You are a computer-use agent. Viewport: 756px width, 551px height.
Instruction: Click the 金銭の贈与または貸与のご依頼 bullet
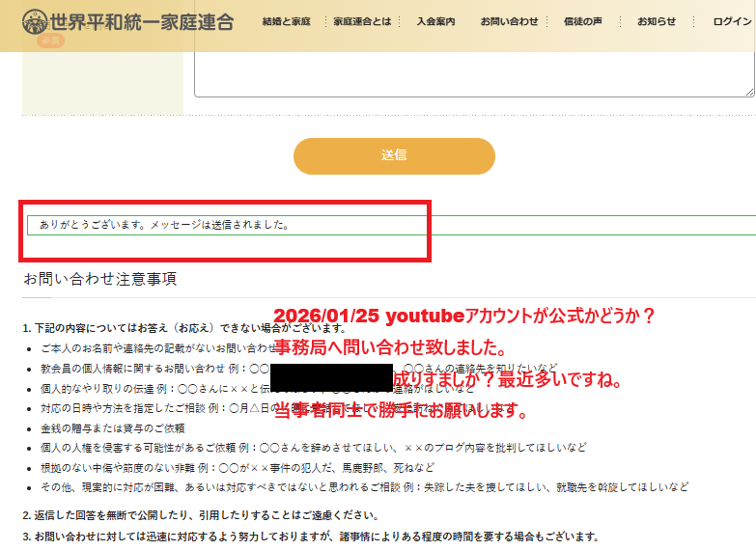[112, 427]
